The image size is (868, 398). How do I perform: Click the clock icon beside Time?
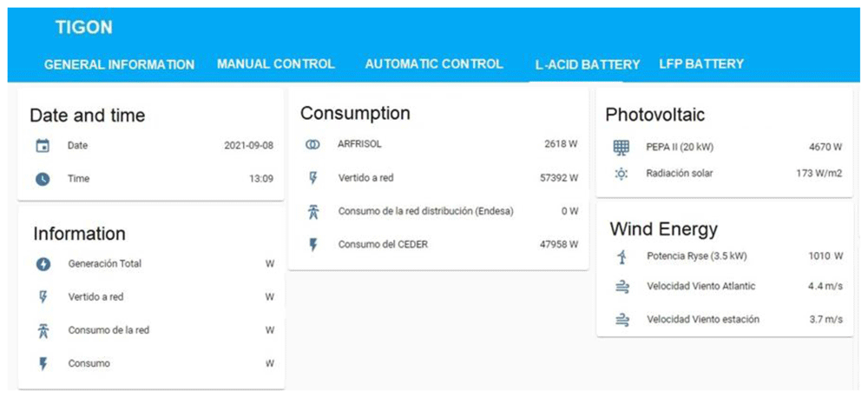tap(43, 179)
